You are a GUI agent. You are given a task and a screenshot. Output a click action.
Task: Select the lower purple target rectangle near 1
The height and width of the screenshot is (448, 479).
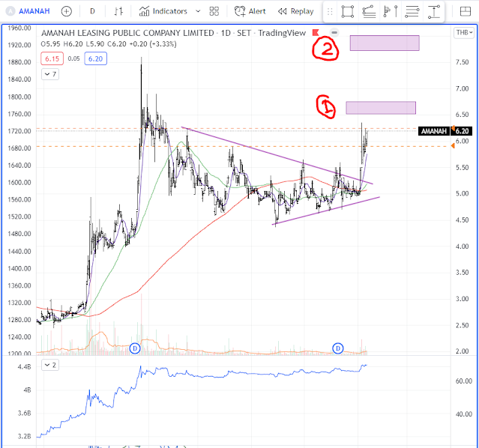pyautogui.click(x=381, y=108)
